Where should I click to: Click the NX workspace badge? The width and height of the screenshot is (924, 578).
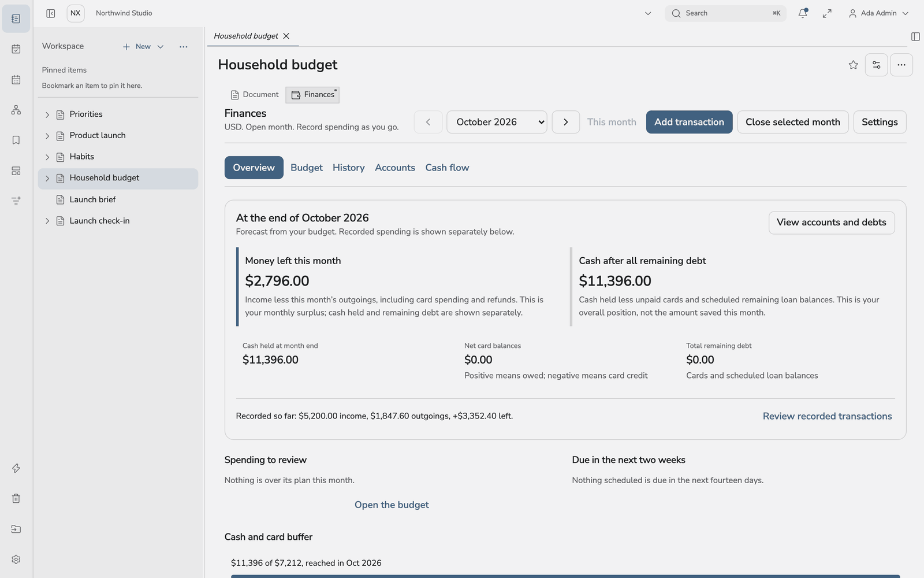(76, 13)
